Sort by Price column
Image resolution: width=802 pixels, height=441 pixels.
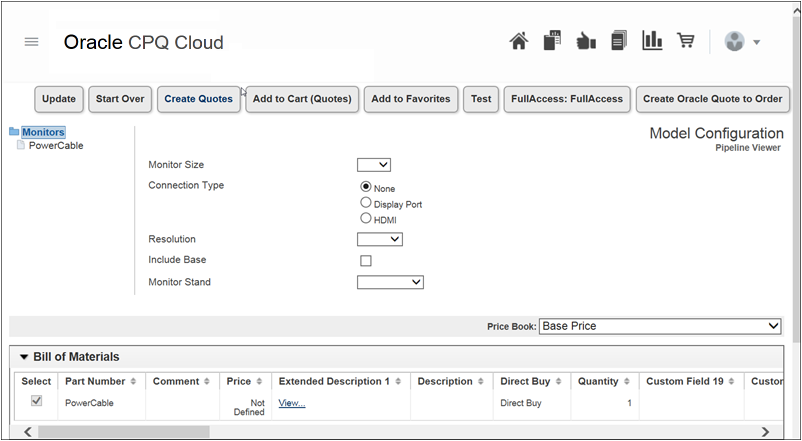point(259,382)
